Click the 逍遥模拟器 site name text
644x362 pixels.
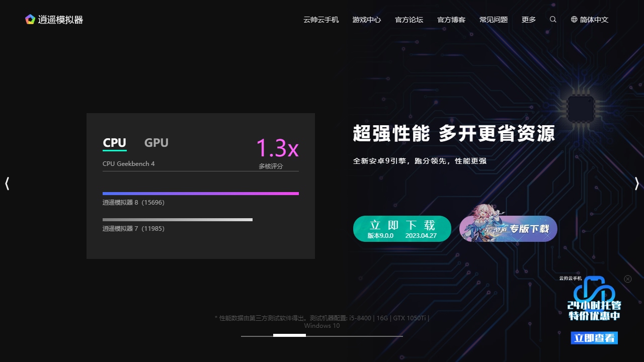[60, 20]
